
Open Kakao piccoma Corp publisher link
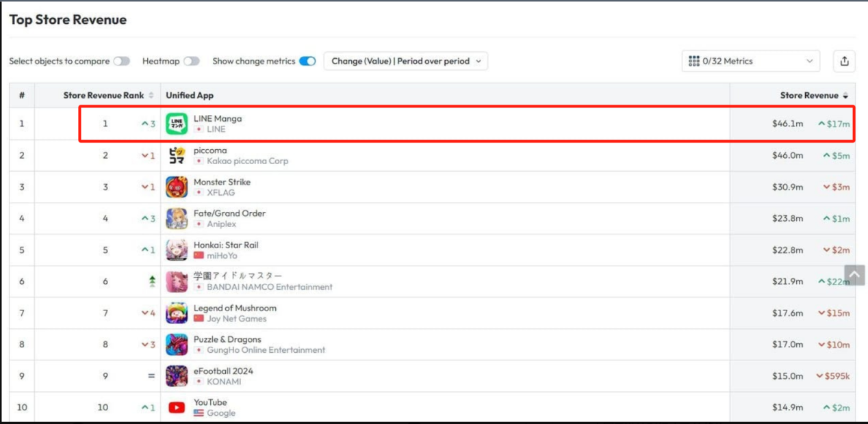pyautogui.click(x=247, y=161)
